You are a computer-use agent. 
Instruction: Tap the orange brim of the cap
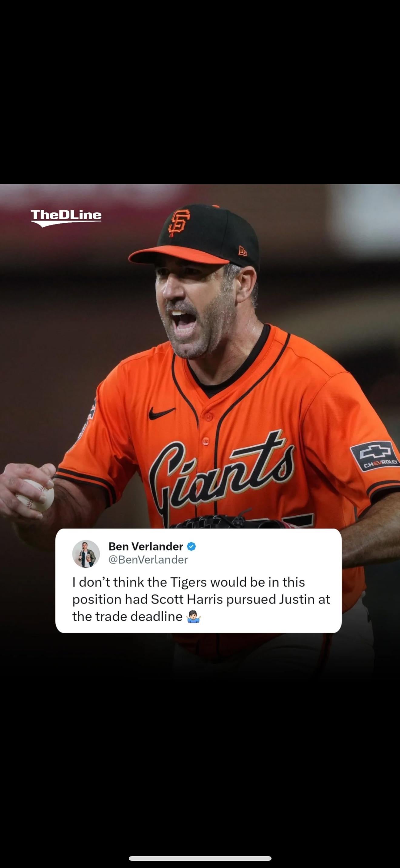pos(179,255)
